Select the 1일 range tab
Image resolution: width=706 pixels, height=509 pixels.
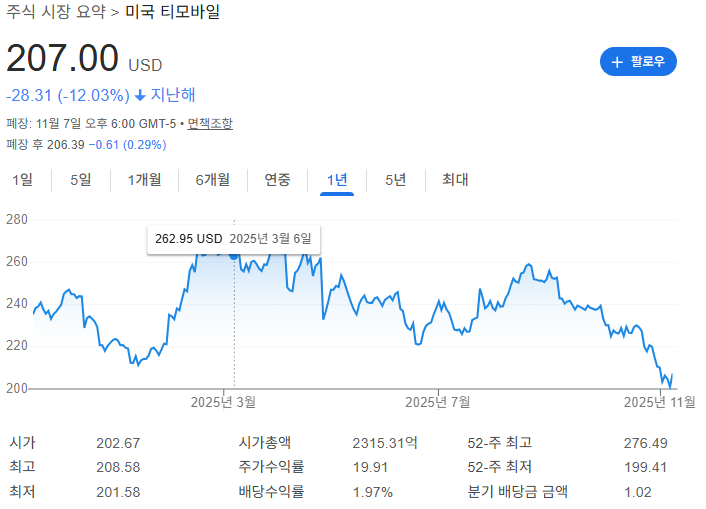pos(23,180)
